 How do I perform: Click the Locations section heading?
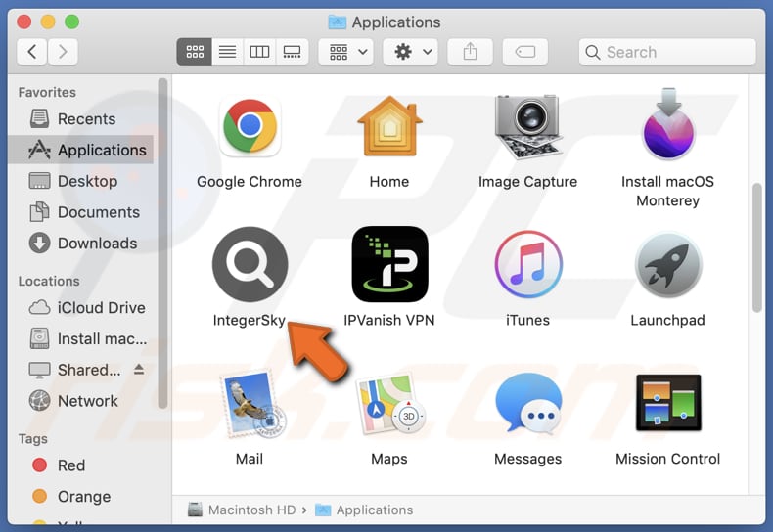pyautogui.click(x=49, y=281)
